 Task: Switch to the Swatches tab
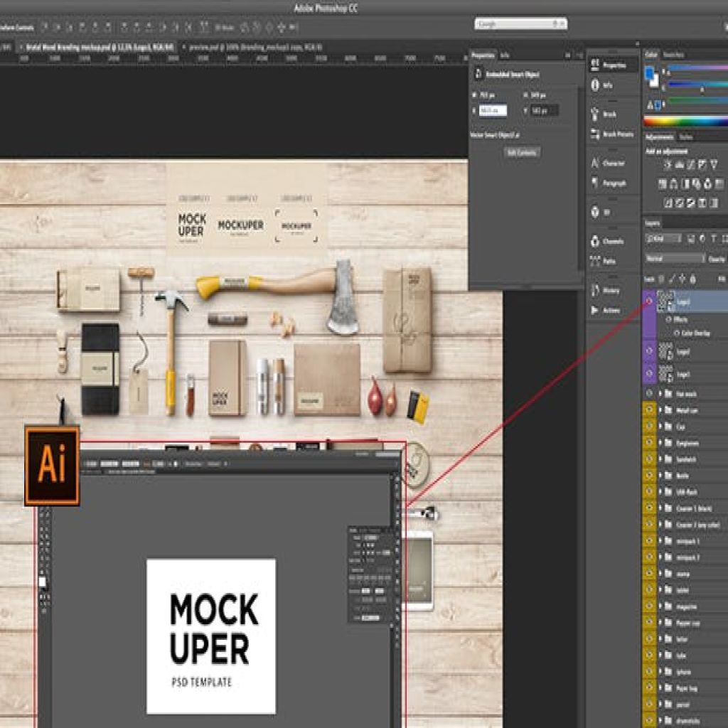(674, 55)
